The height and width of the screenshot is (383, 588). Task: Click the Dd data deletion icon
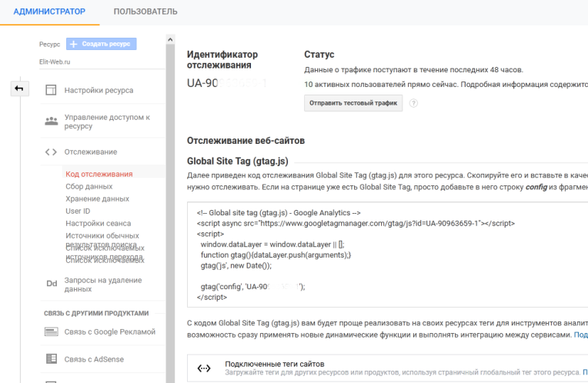click(x=52, y=283)
